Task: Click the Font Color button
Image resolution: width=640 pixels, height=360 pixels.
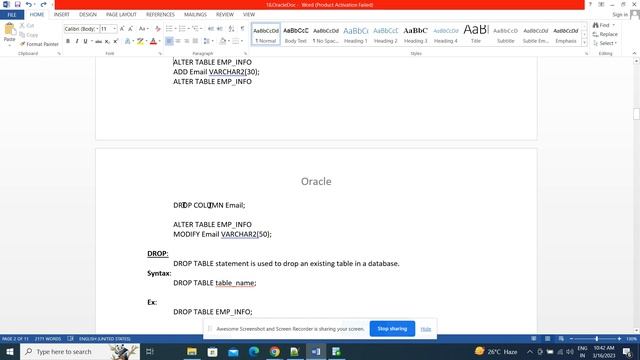Action: pos(153,41)
